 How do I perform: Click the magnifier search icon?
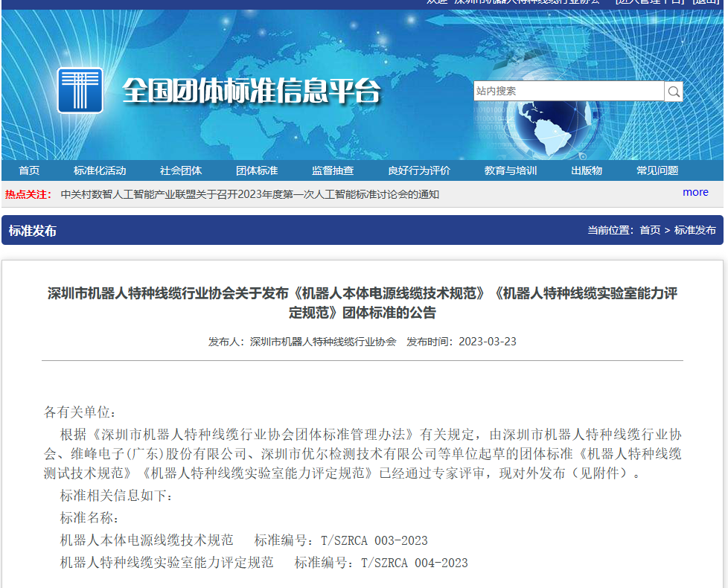(674, 92)
